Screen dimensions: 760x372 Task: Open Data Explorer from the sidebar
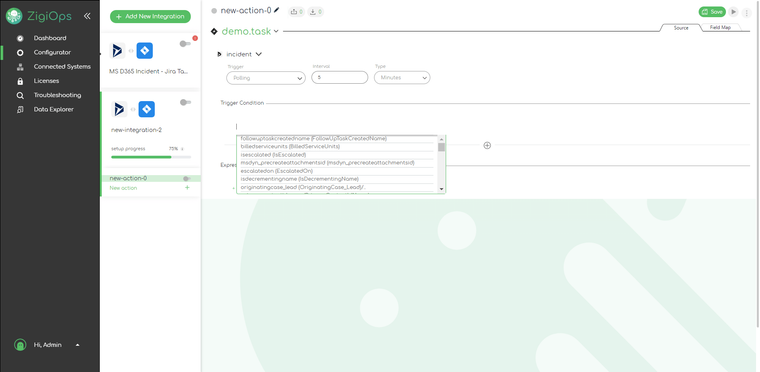tap(53, 110)
